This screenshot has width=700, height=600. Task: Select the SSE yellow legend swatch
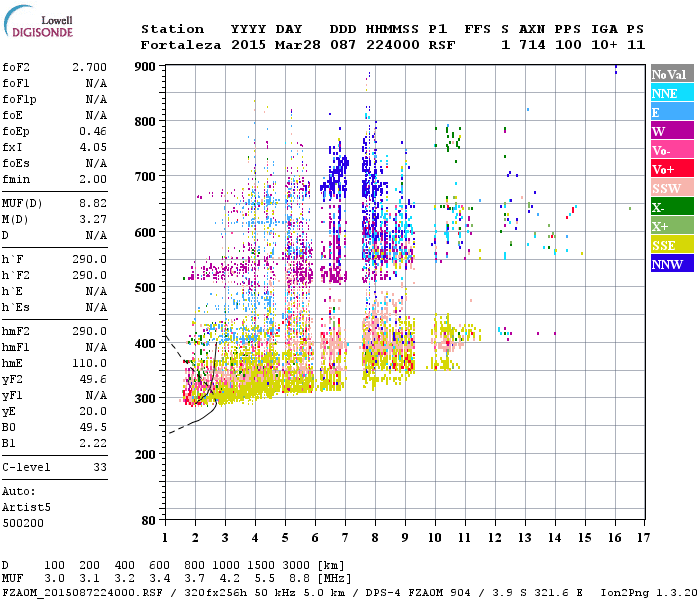671,245
